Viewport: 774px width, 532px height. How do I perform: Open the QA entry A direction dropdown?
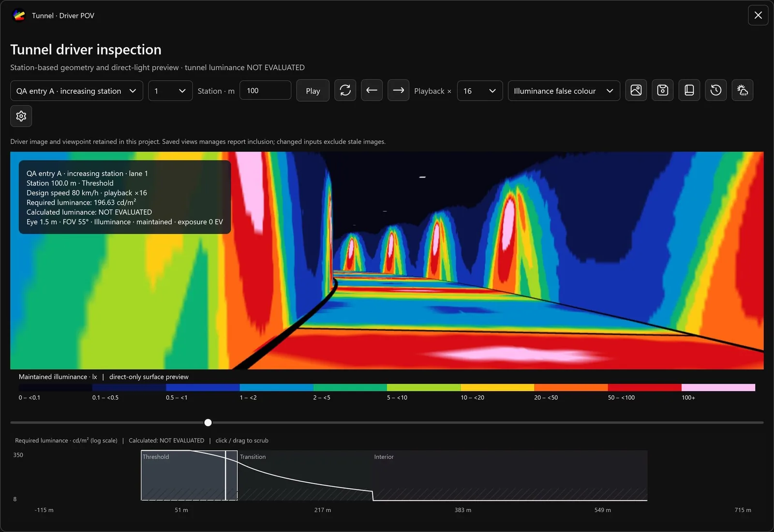click(76, 91)
